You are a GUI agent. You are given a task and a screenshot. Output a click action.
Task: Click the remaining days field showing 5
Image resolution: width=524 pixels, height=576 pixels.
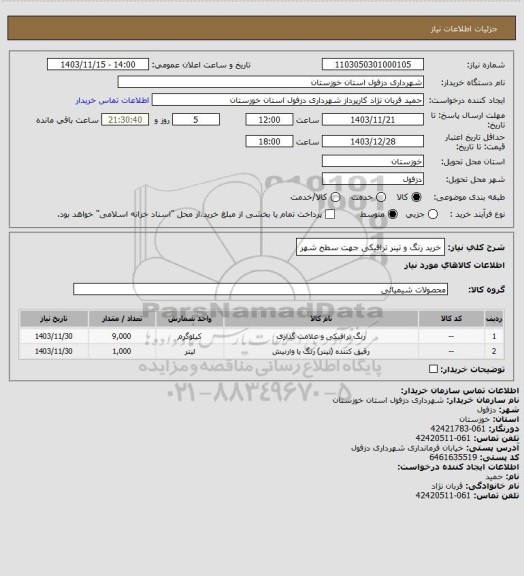point(196,120)
